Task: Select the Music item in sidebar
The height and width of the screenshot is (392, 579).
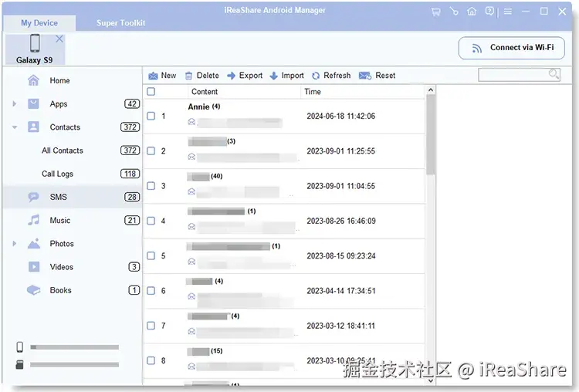Action: coord(72,221)
